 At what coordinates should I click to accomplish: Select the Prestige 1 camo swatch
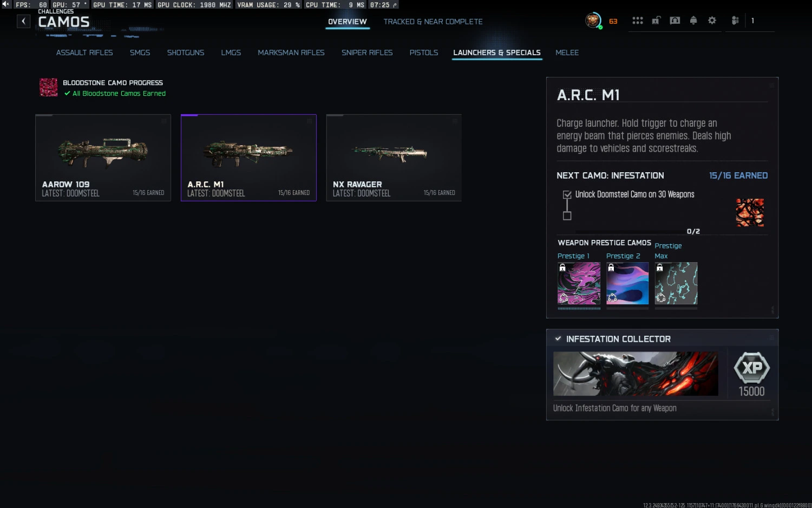579,283
